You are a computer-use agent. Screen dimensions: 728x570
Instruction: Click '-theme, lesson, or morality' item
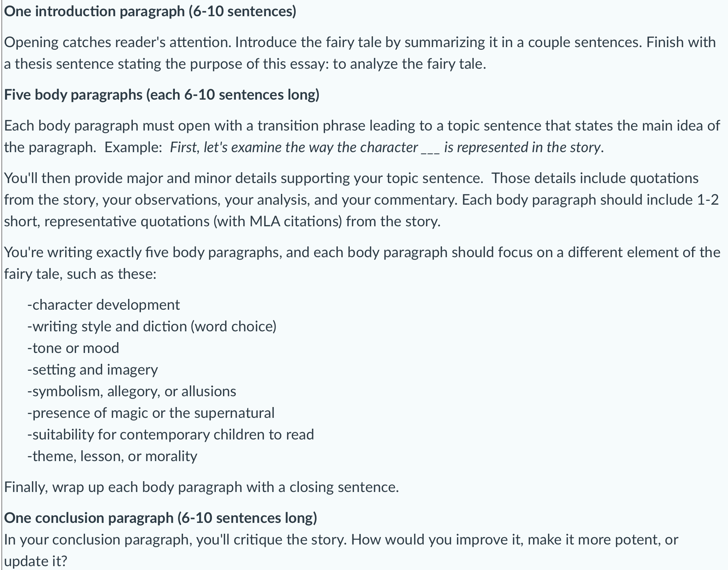coord(112,456)
